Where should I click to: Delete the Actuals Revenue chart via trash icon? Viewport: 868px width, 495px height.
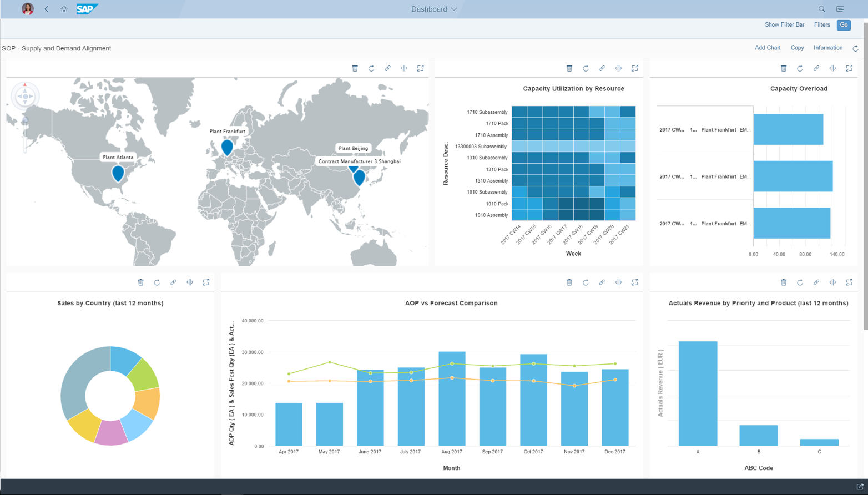pyautogui.click(x=784, y=282)
